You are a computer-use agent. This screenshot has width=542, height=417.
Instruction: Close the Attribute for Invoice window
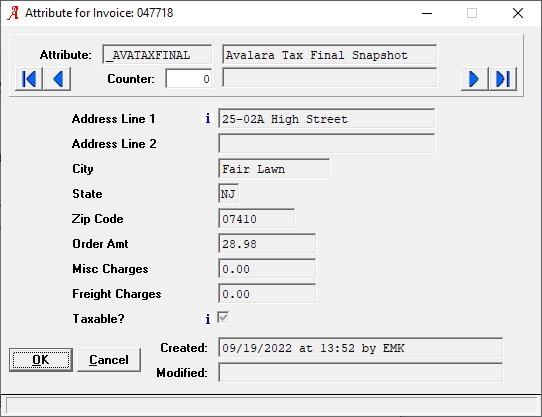(x=517, y=13)
